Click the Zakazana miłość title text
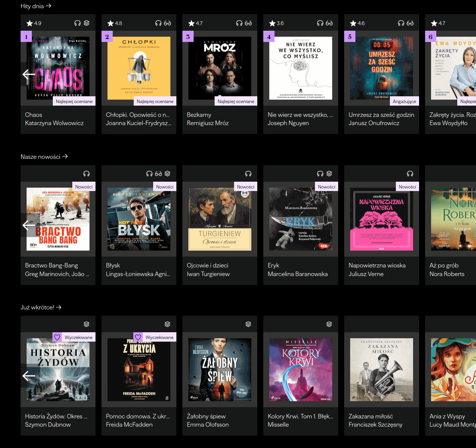 [x=370, y=416]
